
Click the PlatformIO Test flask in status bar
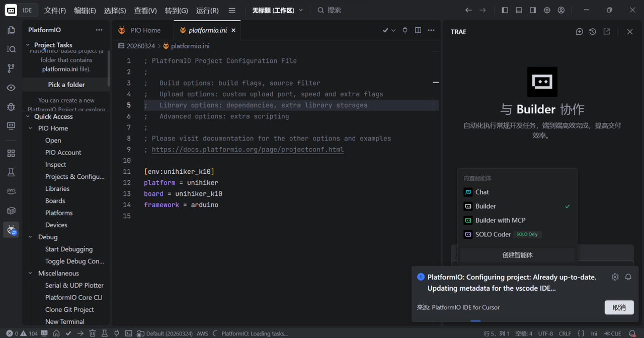pyautogui.click(x=105, y=333)
